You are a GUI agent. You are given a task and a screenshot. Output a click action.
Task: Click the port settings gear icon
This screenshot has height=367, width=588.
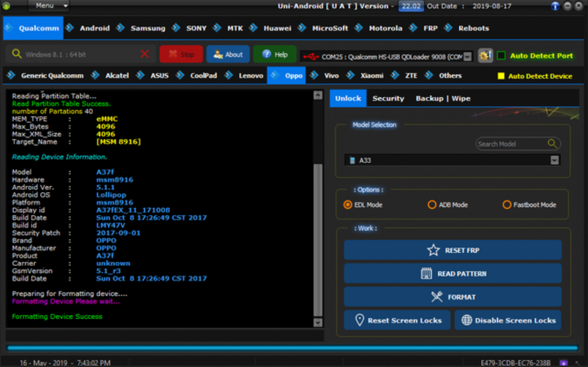(x=485, y=56)
